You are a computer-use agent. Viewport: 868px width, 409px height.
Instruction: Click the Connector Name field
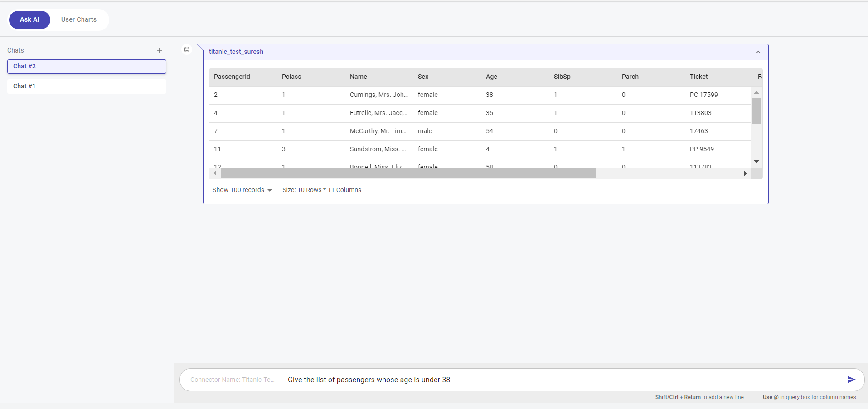[232, 380]
